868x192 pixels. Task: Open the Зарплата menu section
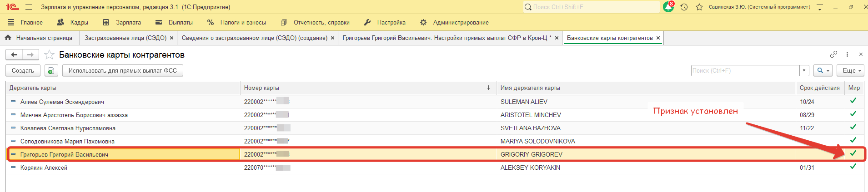click(122, 22)
